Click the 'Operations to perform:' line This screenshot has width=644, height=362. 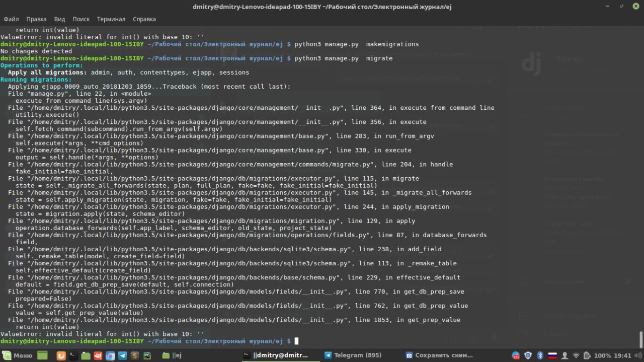42,65
